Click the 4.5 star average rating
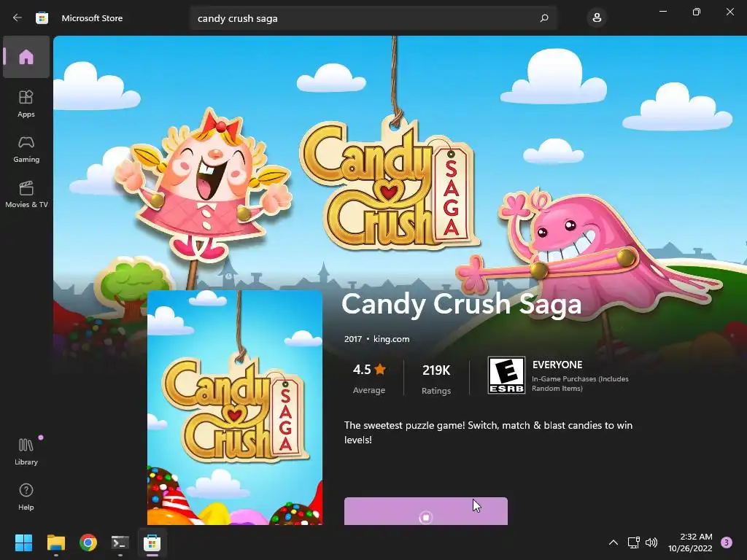The height and width of the screenshot is (560, 747). click(x=369, y=378)
